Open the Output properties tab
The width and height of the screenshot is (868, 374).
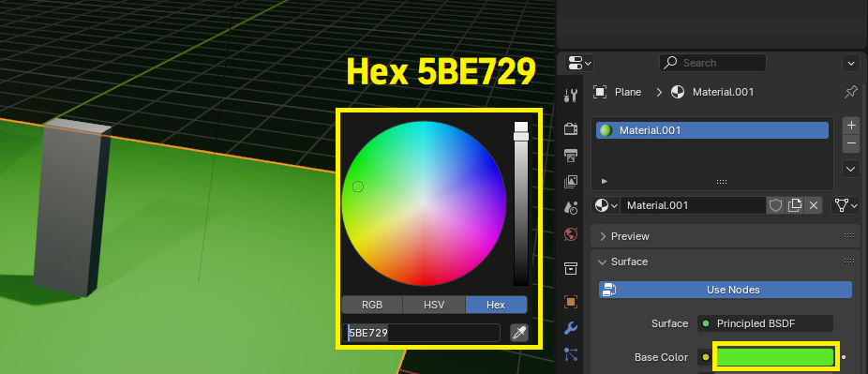[x=570, y=156]
